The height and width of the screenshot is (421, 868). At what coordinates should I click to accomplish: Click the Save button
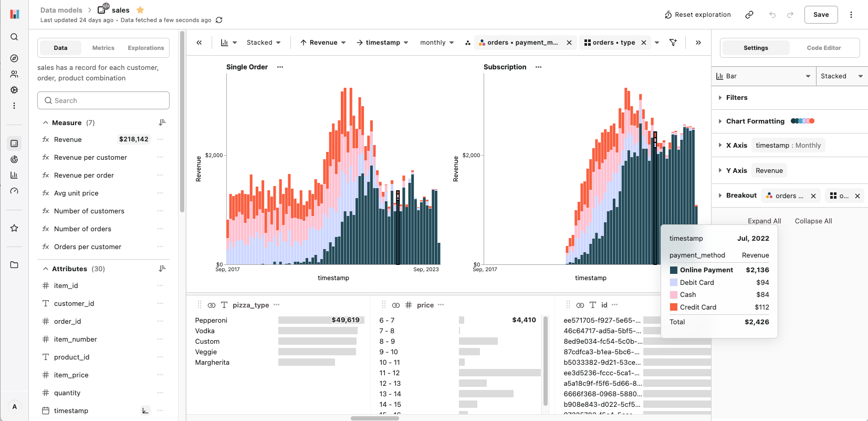(821, 15)
